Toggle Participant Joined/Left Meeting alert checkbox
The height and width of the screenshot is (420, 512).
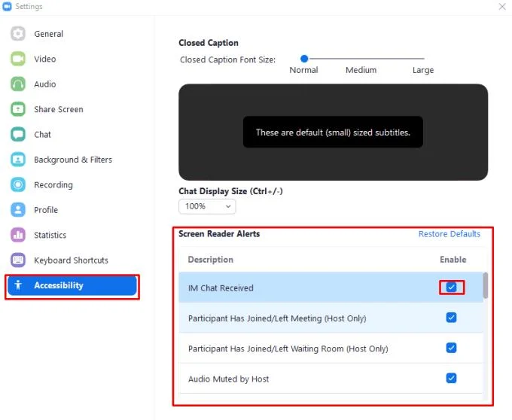[x=451, y=317]
